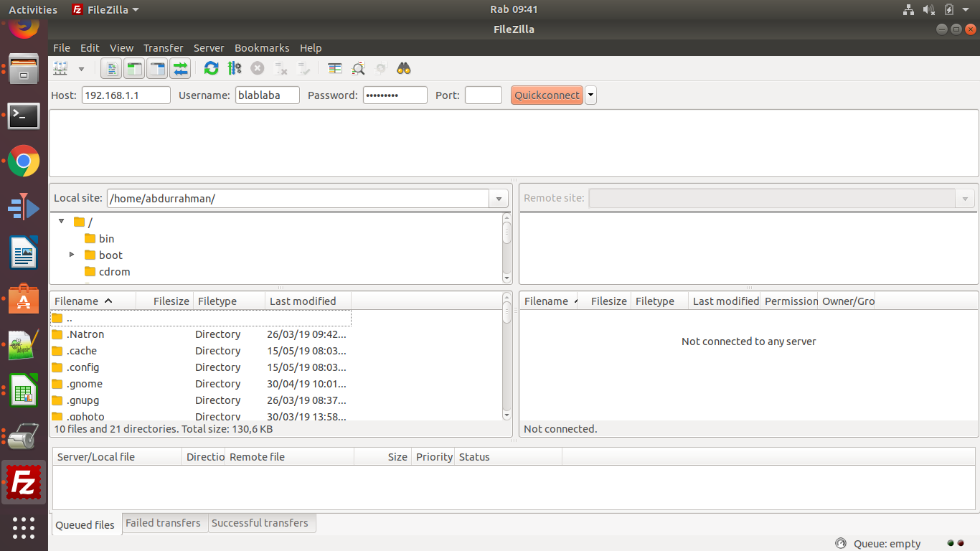Sort local list by Filesize column
Viewport: 980px width, 551px height.
164,301
